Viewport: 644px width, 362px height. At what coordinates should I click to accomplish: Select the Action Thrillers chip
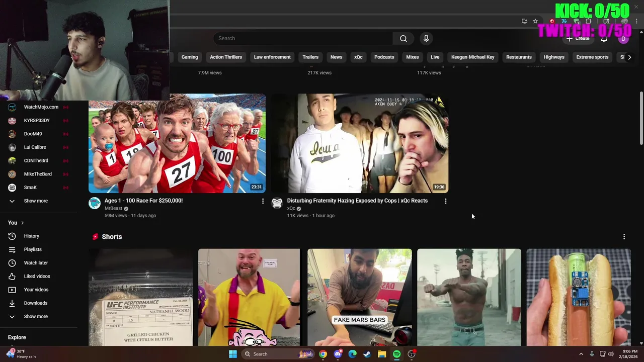(x=226, y=57)
